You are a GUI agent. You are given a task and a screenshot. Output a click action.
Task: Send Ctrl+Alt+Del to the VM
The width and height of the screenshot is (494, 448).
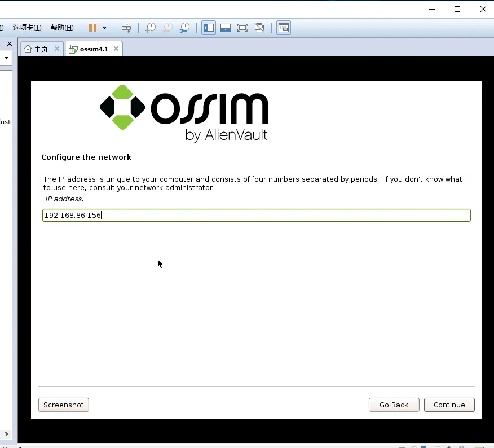tap(126, 28)
